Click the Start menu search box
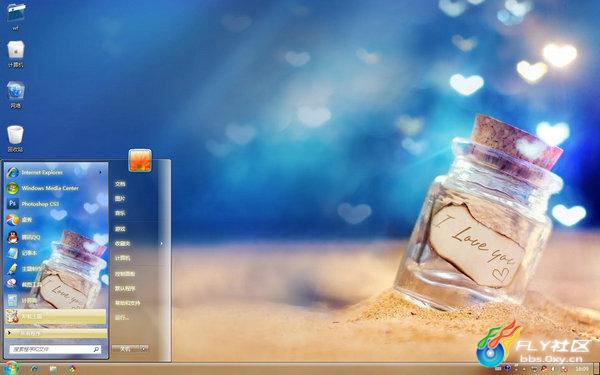 (x=55, y=349)
